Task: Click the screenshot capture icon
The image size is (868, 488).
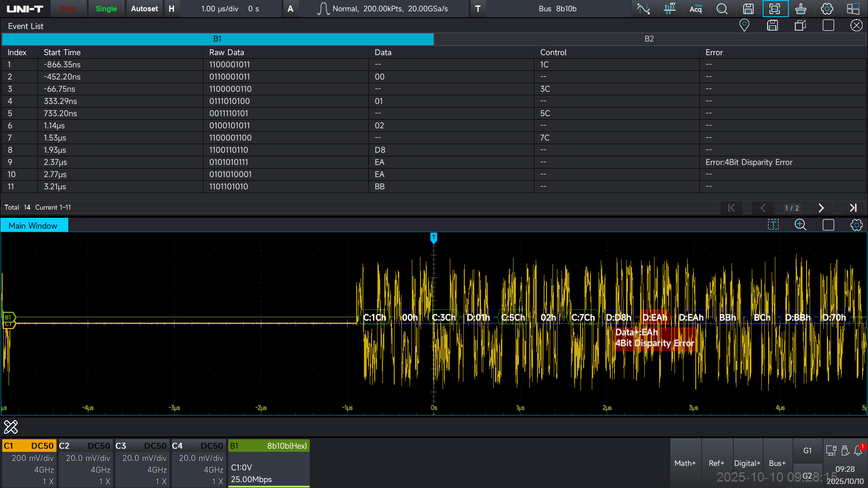Action: [775, 9]
